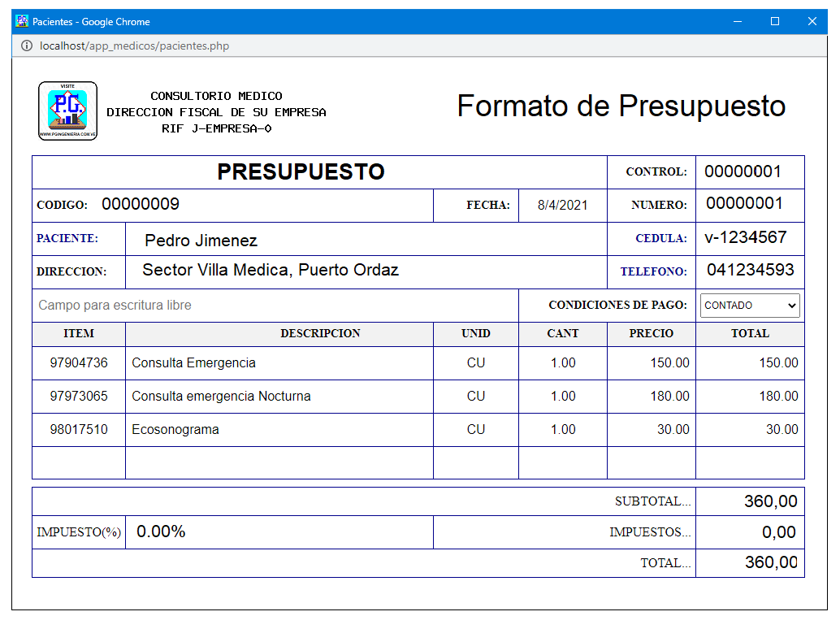This screenshot has height=629, width=840.
Task: Select the Ecosonograma description
Action: click(x=175, y=430)
